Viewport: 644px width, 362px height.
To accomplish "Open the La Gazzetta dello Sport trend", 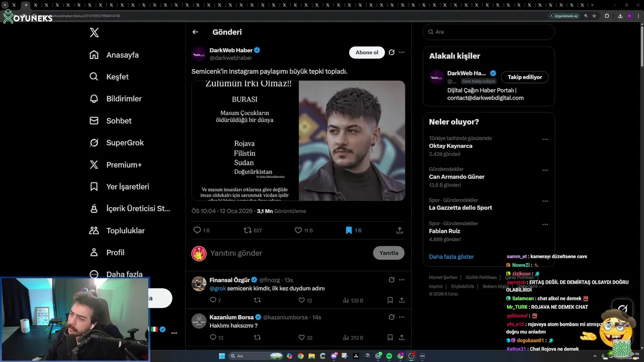I will (x=460, y=208).
